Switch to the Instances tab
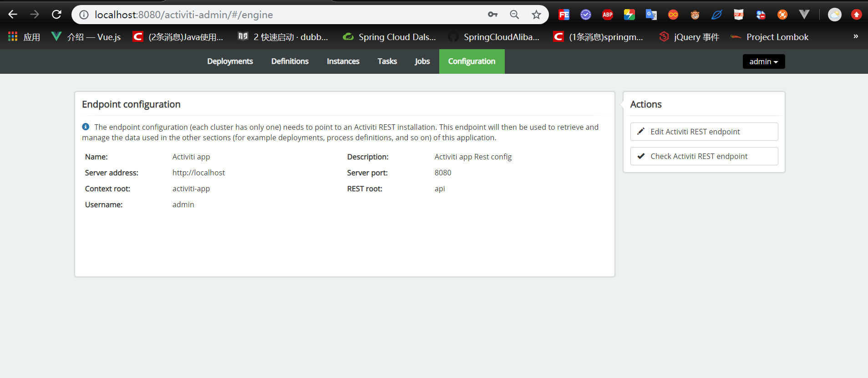This screenshot has width=868, height=378. 343,61
